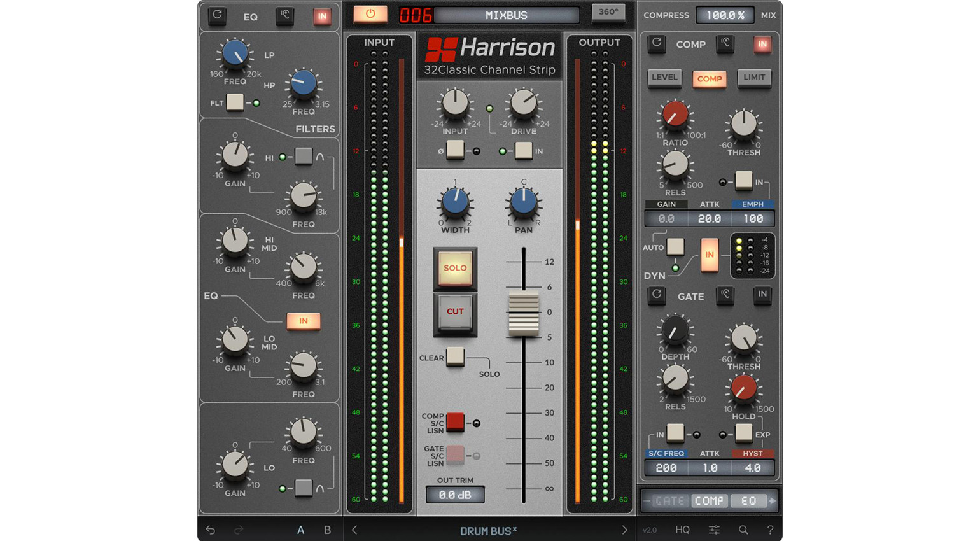Click the HYST value 4.0

point(753,468)
